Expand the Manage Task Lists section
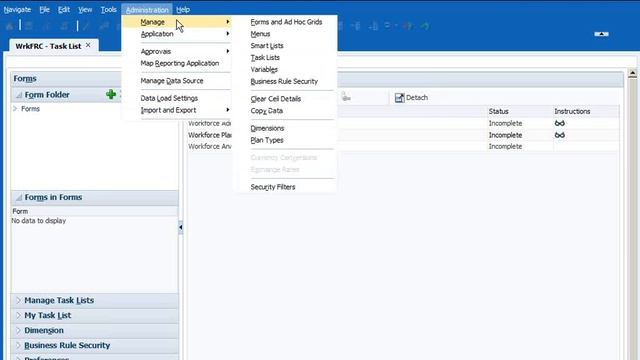Viewport: 640px width, 360px height. (x=18, y=300)
